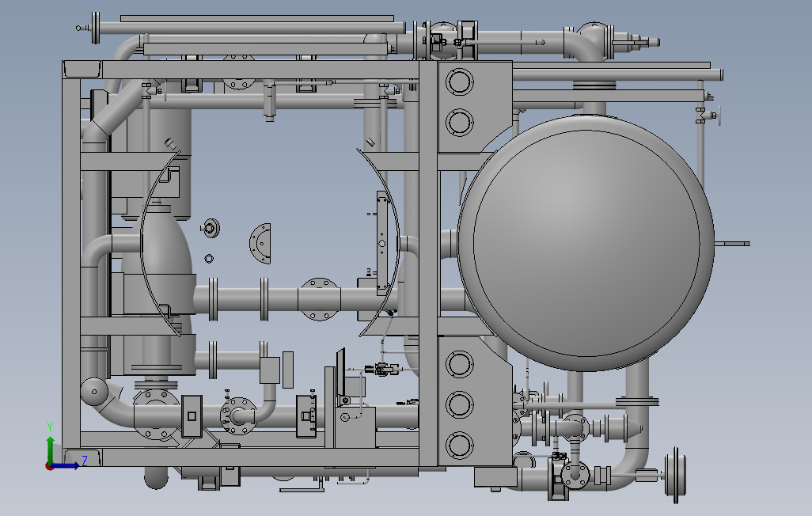Select the half-circle flange plate in the center opening
Viewport: 812px width, 516px height.
pyautogui.click(x=261, y=244)
